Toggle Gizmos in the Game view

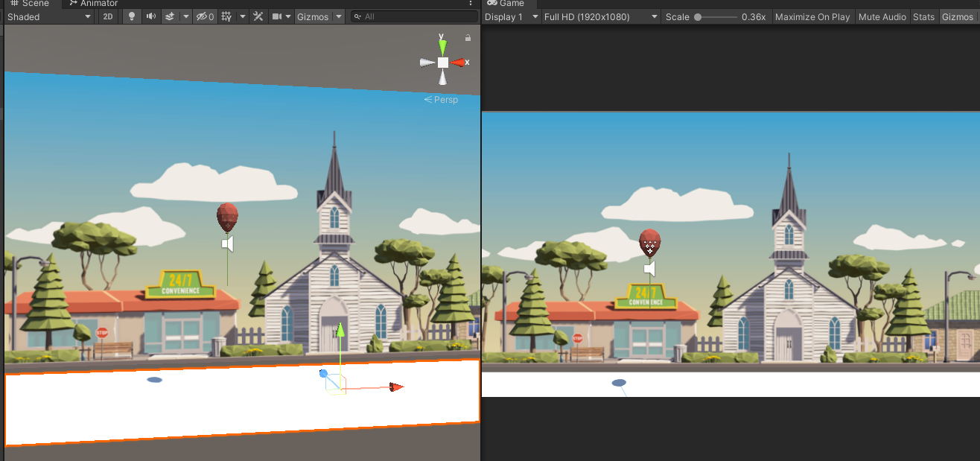click(x=958, y=16)
